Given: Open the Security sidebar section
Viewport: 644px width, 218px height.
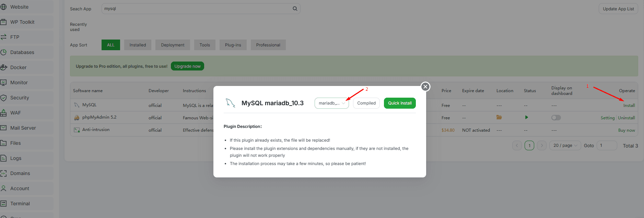Looking at the screenshot, I should click(x=20, y=98).
